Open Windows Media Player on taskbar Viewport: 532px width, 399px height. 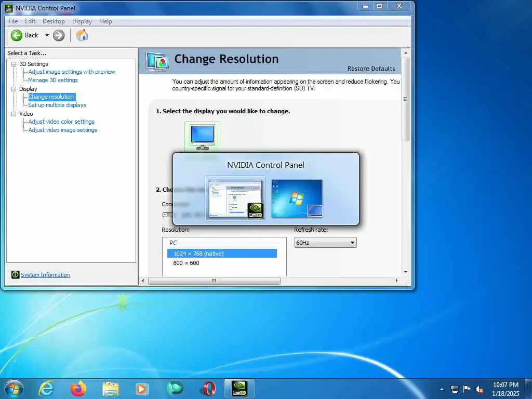coord(142,389)
